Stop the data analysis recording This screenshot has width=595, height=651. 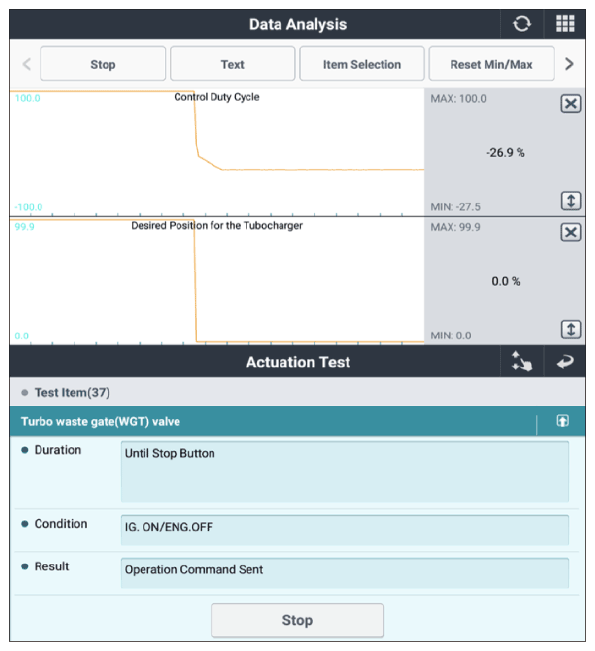103,64
